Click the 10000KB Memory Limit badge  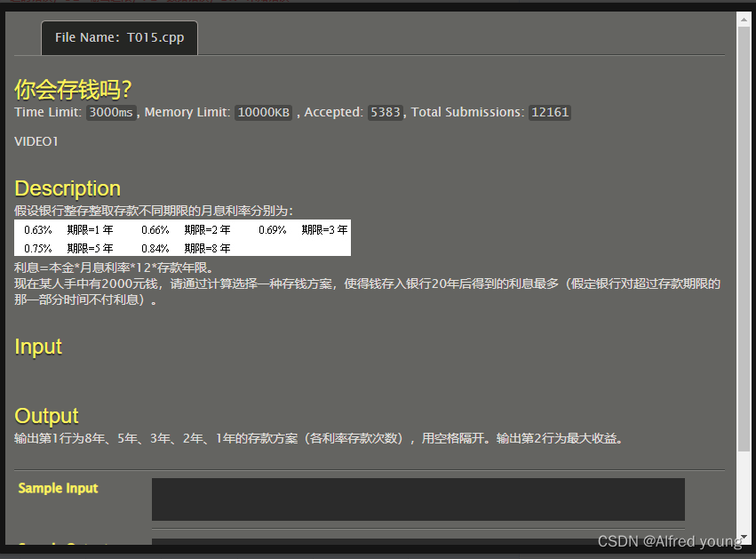[263, 112]
